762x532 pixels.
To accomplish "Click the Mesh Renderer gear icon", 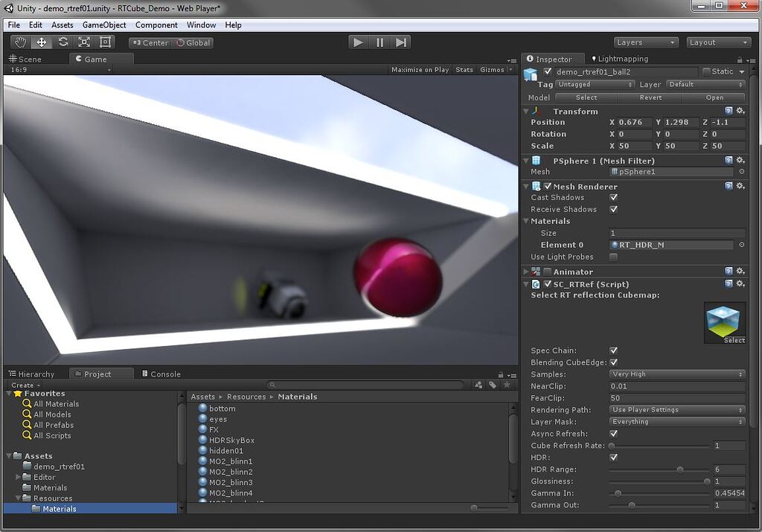I will coord(740,186).
